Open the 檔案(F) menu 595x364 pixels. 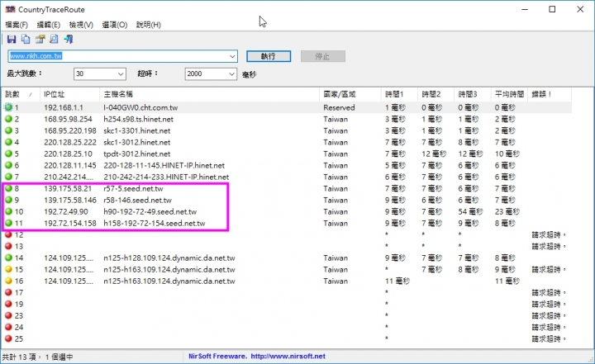[x=17, y=25]
